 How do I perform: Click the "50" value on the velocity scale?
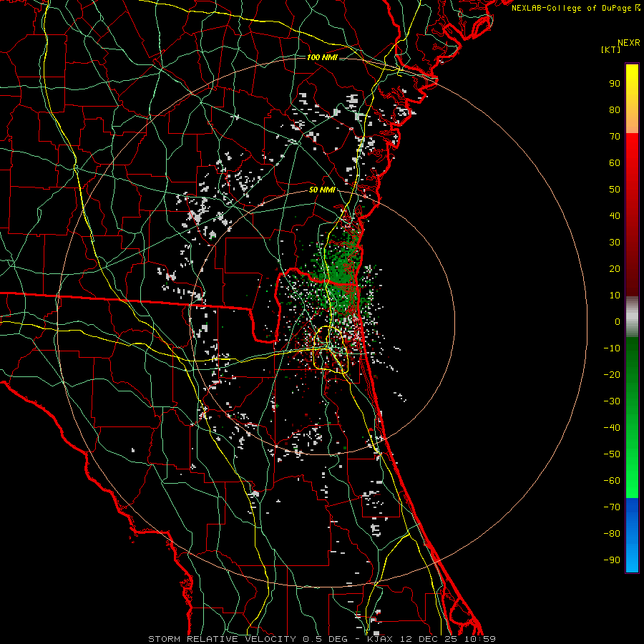(615, 190)
